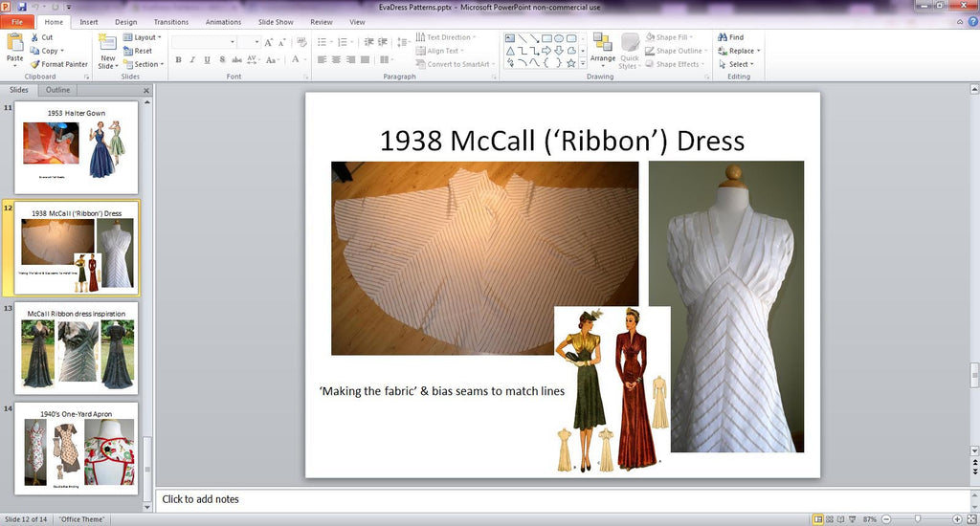Click Save icon in quick access toolbar
The width and height of the screenshot is (980, 526).
pyautogui.click(x=22, y=7)
